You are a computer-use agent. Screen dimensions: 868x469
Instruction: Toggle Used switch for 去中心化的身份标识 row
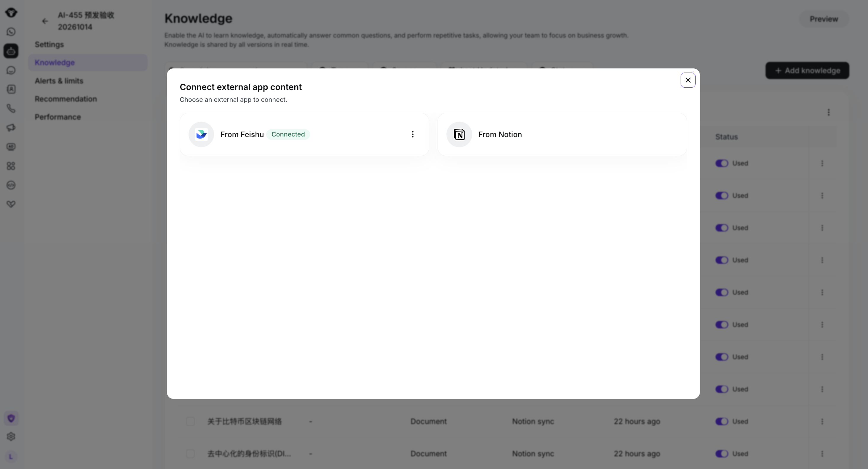pos(722,454)
